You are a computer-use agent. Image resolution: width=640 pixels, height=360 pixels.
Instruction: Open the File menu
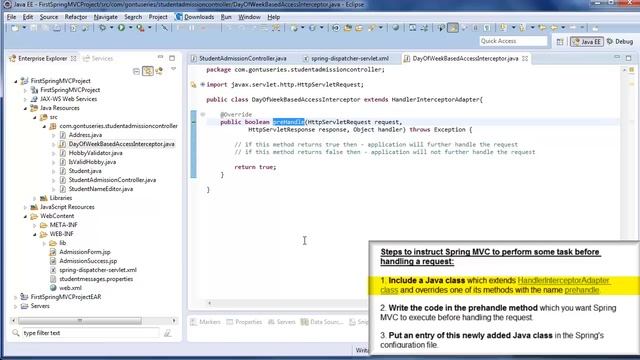[11, 17]
